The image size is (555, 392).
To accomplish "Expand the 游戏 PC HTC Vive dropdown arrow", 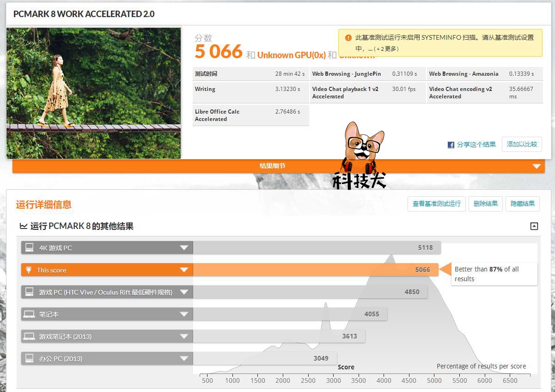I will [184, 292].
